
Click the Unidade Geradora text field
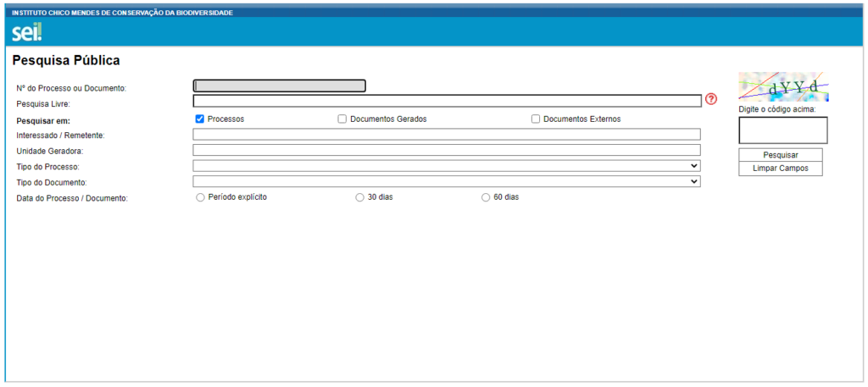coord(447,150)
